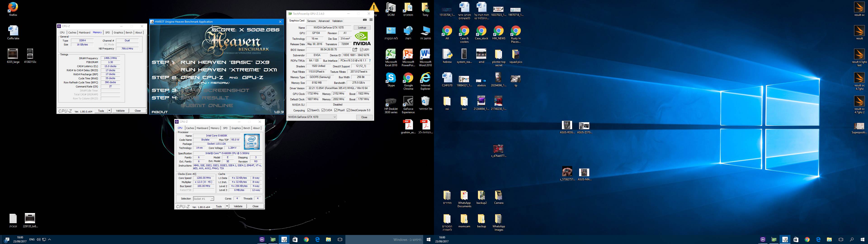The image size is (868, 244).
Task: Toggle the DirectCompute 5.0 checkbox
Action: 348,110
